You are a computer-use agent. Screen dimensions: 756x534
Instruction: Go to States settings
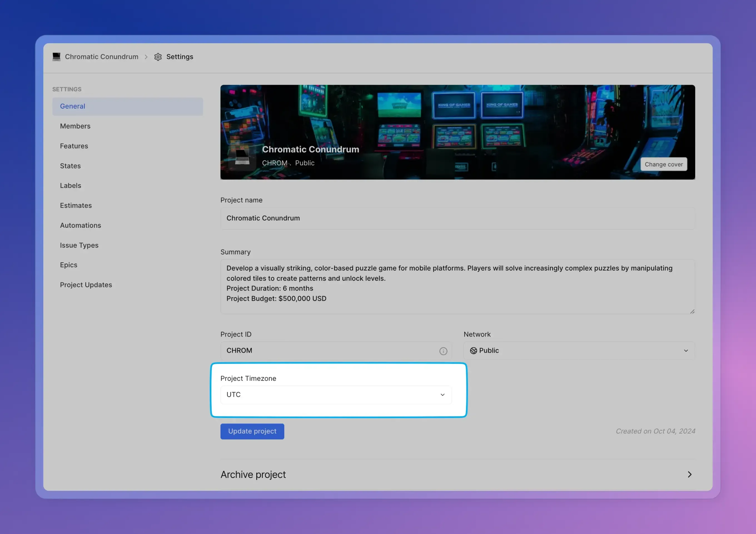click(x=70, y=166)
